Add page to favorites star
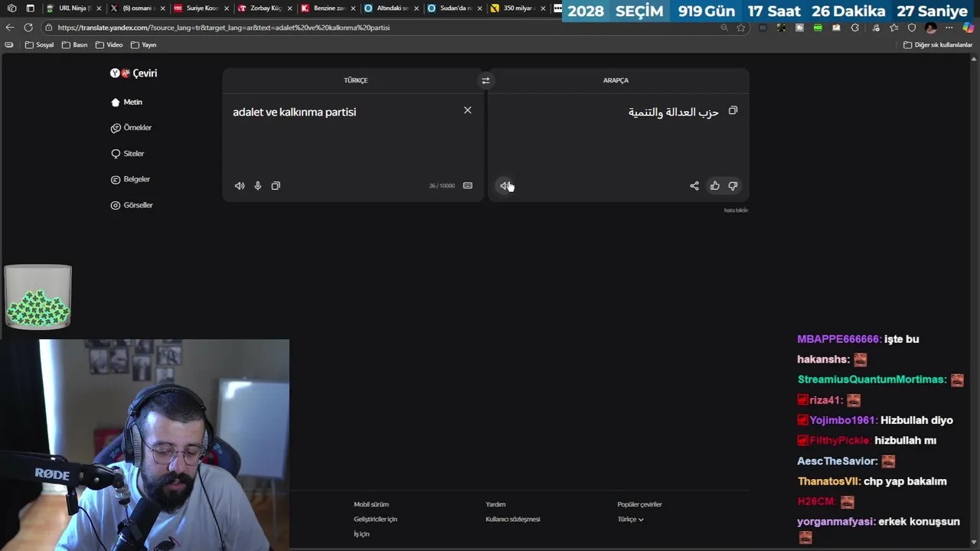The image size is (980, 551). (x=741, y=28)
